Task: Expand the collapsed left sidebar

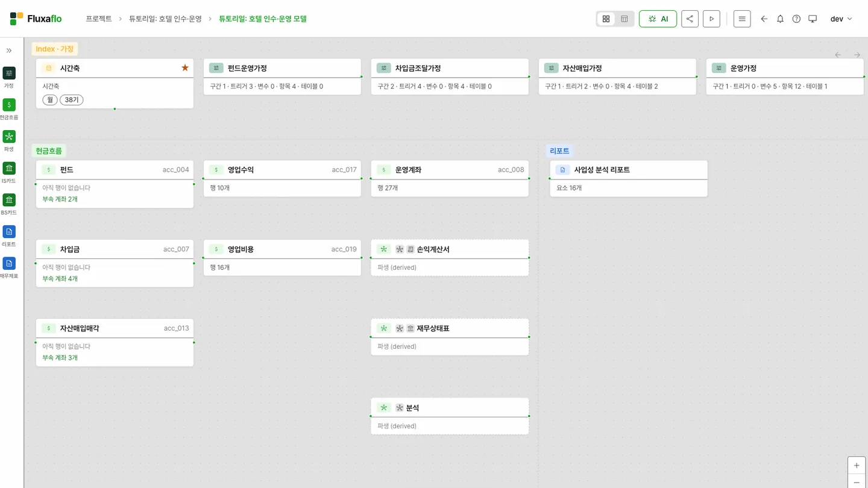Action: tap(9, 51)
